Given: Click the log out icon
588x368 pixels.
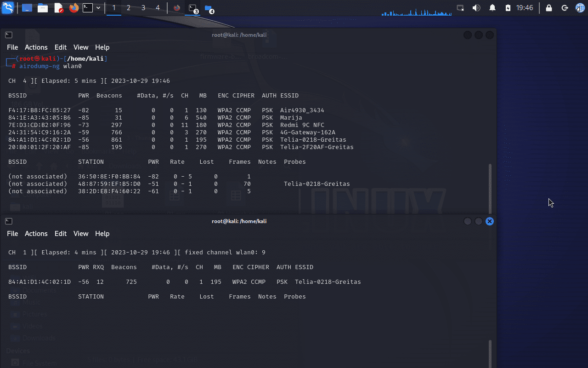Looking at the screenshot, I should pos(565,8).
